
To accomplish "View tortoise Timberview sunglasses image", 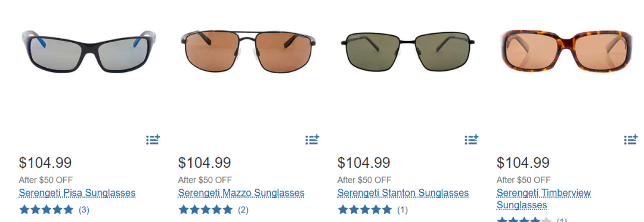I will (567, 51).
